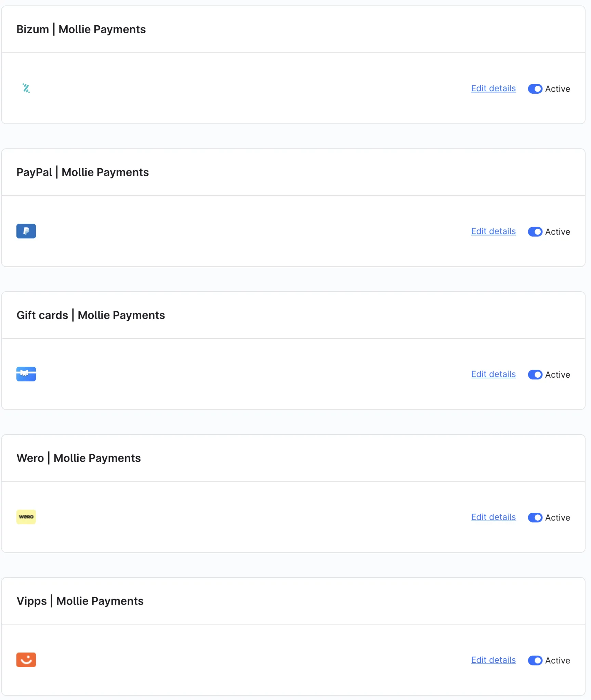Click the PayPal logo icon
Viewport: 591px width, 700px height.
(x=26, y=231)
